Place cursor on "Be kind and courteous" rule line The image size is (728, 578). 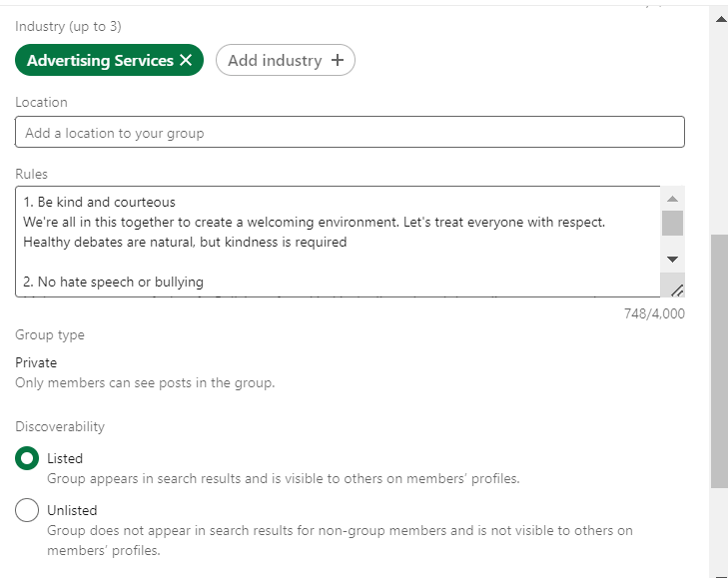(x=100, y=203)
